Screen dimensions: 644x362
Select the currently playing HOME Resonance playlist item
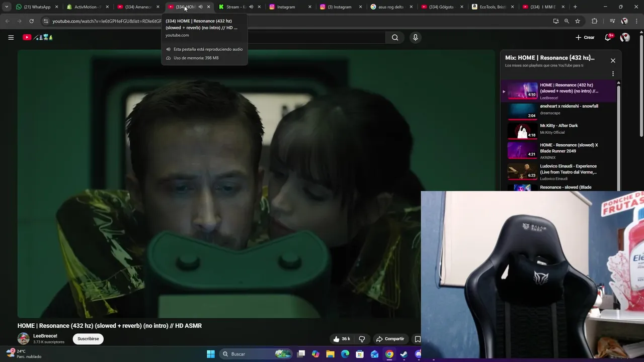click(x=558, y=91)
